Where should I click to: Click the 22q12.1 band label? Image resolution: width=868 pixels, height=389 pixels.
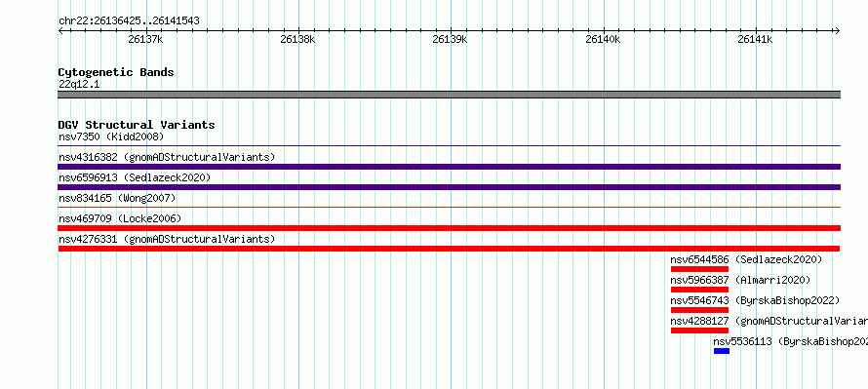[79, 85]
